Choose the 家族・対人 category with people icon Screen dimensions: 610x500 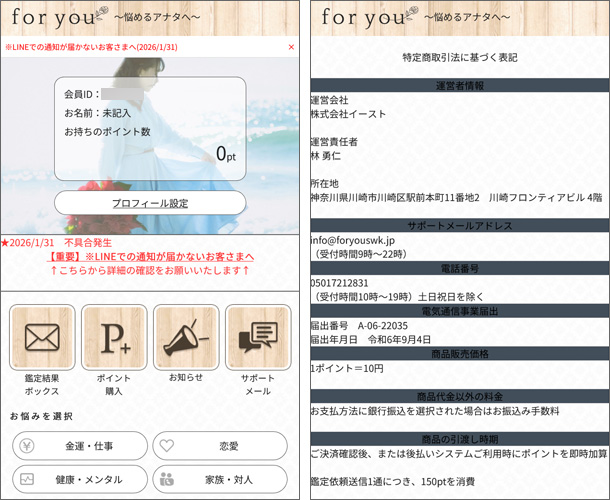pos(222,479)
